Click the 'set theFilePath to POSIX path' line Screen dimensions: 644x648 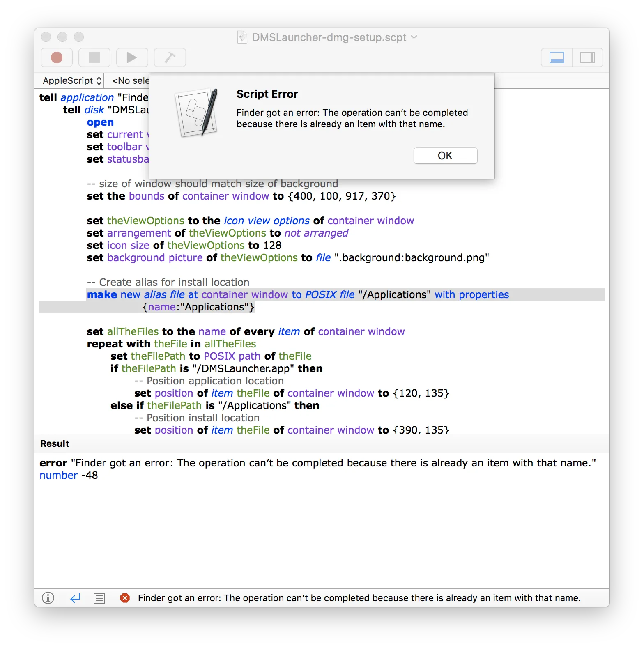coord(211,356)
